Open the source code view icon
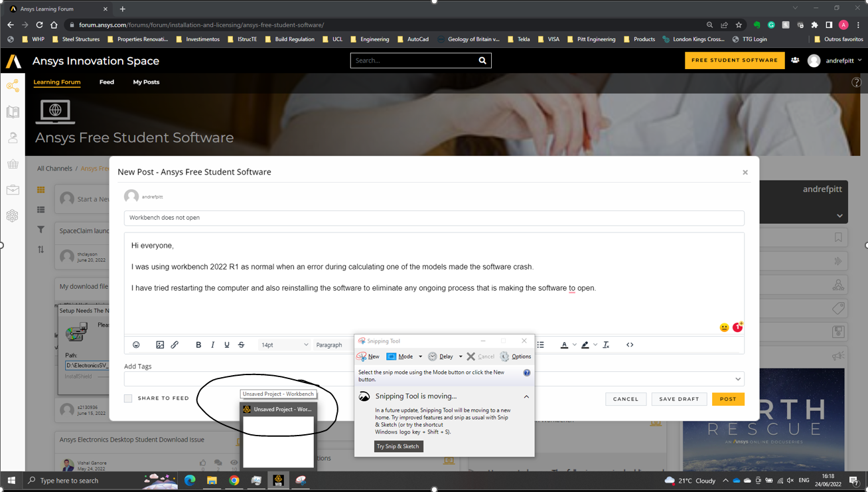 630,345
